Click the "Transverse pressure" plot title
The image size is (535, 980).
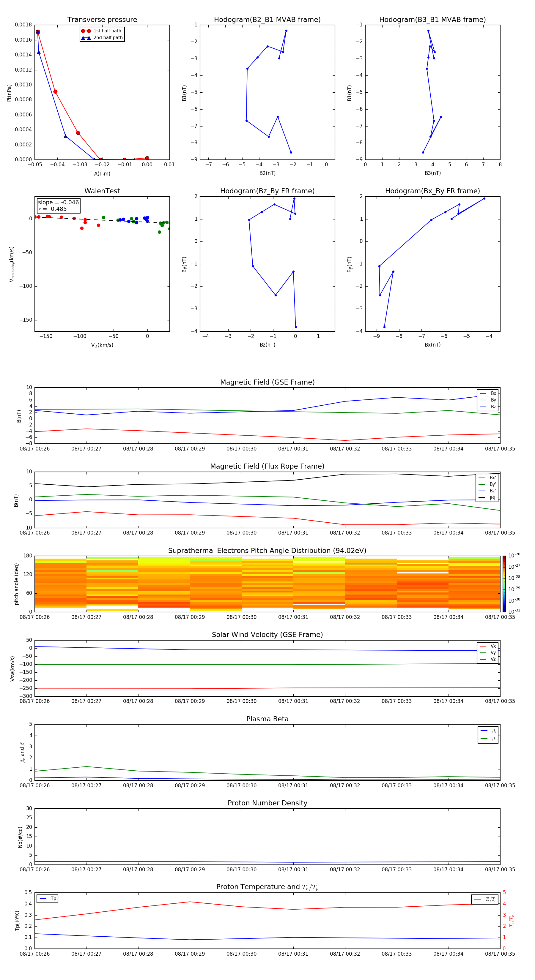tap(102, 20)
